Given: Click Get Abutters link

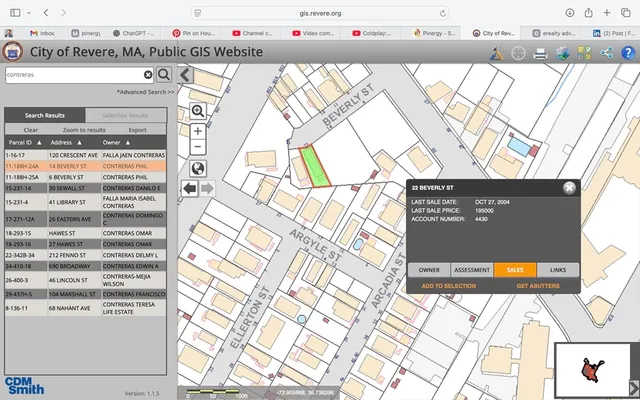Looking at the screenshot, I should (537, 286).
